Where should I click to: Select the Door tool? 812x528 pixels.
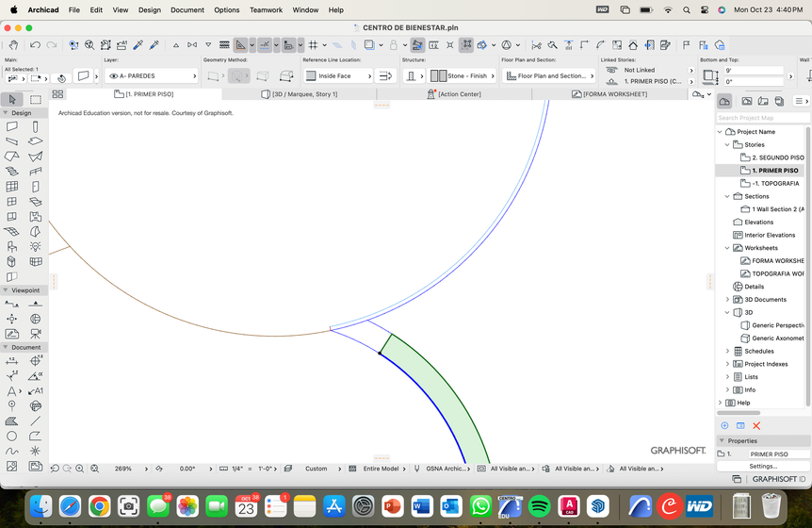(35, 187)
